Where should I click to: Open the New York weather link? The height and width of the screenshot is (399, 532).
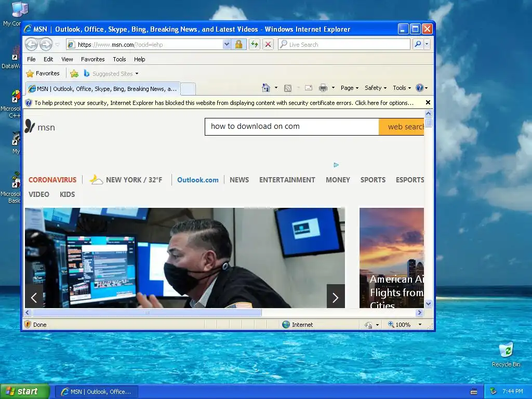(x=126, y=179)
